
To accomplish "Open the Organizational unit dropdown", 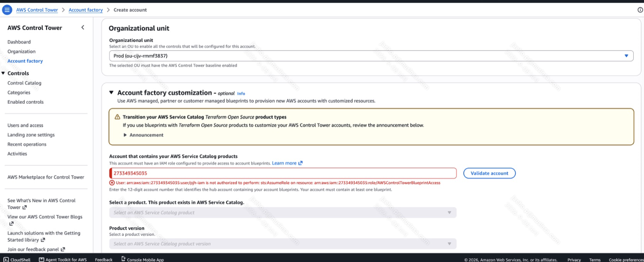I will click(371, 56).
